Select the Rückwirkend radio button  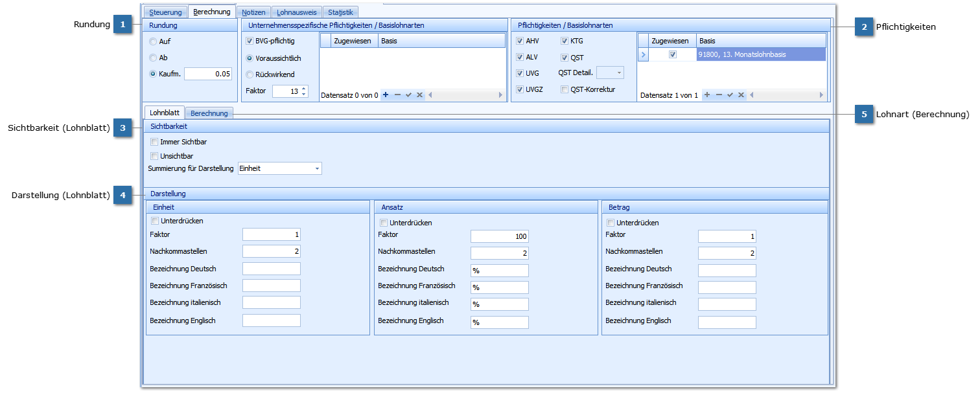click(250, 74)
